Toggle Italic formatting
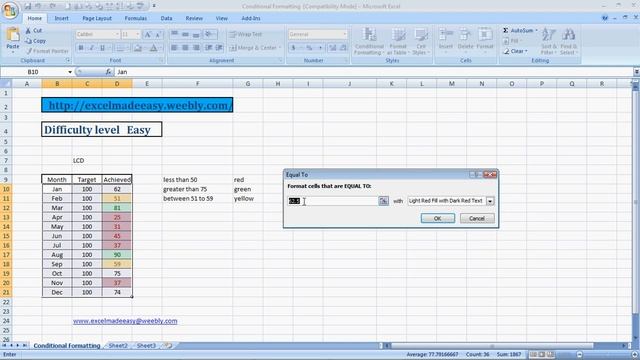Image resolution: width=640 pixels, height=360 pixels. 91,48
